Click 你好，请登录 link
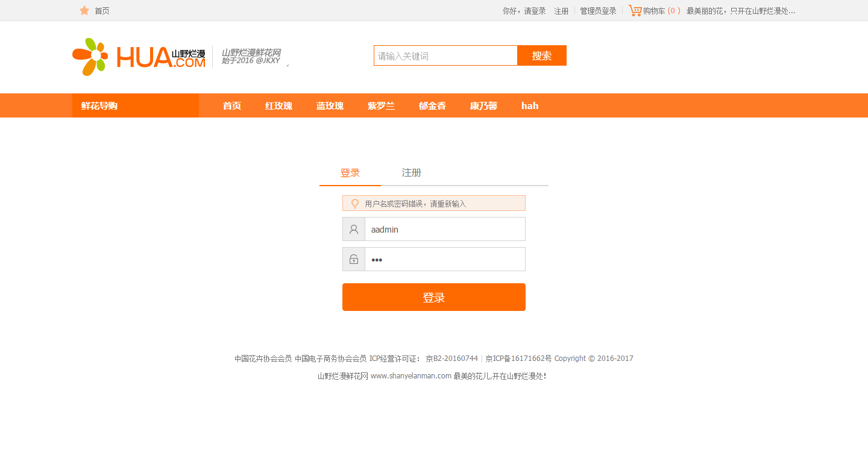Screen dimensions: 868x467 [x=524, y=11]
